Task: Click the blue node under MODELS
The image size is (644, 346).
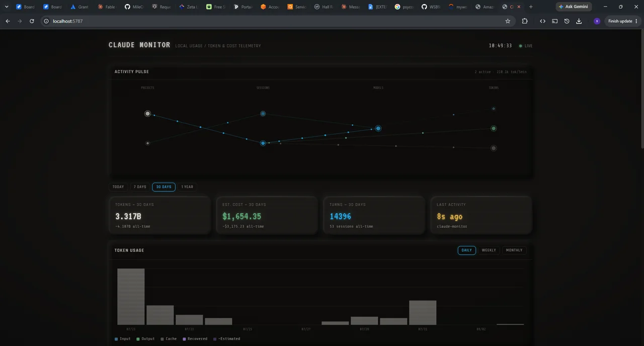Action: click(378, 128)
